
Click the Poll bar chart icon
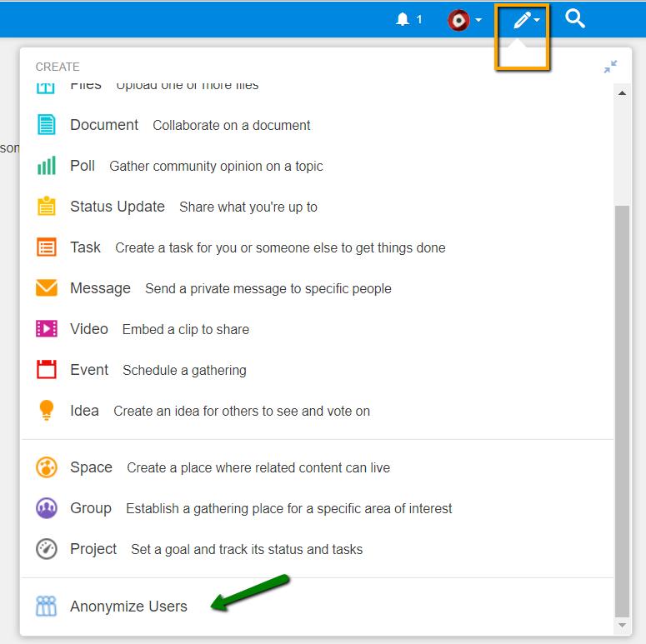(x=46, y=166)
